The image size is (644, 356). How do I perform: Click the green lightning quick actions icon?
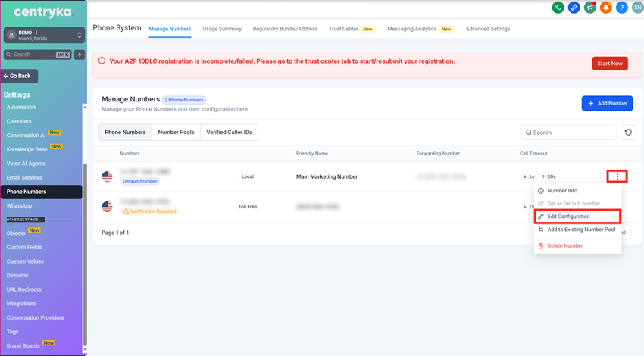pos(80,55)
